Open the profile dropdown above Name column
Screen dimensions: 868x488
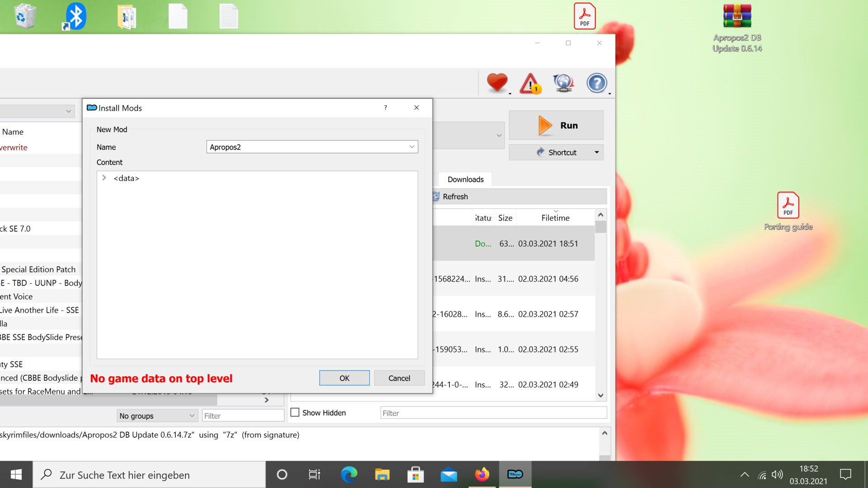coord(37,111)
